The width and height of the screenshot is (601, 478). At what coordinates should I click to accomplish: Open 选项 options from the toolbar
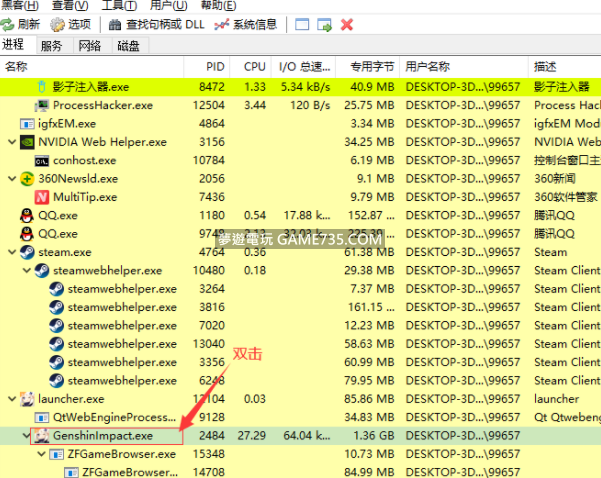coord(70,24)
